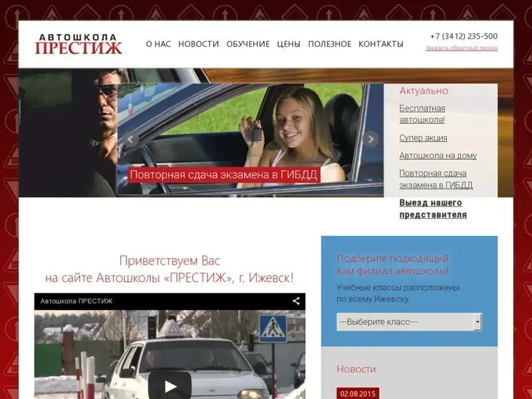The width and height of the screenshot is (532, 399).
Task: Open the ОБУЧЕНИЕ menu section
Action: pyautogui.click(x=247, y=44)
